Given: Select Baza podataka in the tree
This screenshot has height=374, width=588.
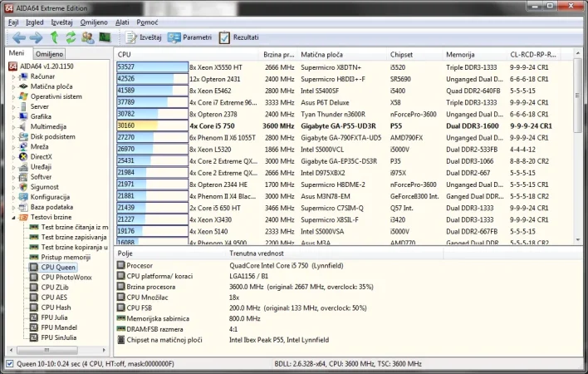Looking at the screenshot, I should (x=51, y=207).
